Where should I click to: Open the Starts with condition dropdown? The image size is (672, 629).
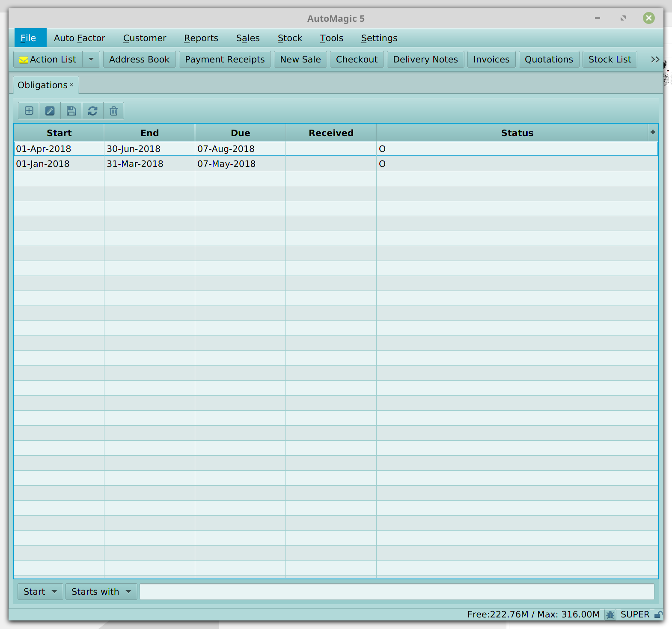[101, 592]
